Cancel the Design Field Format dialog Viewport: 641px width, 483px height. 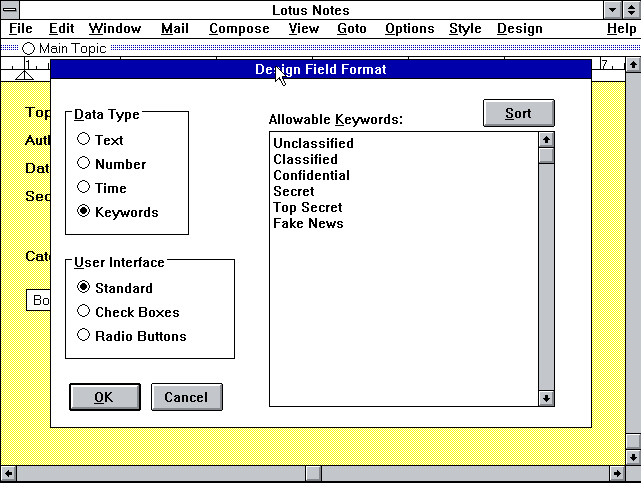pos(186,397)
